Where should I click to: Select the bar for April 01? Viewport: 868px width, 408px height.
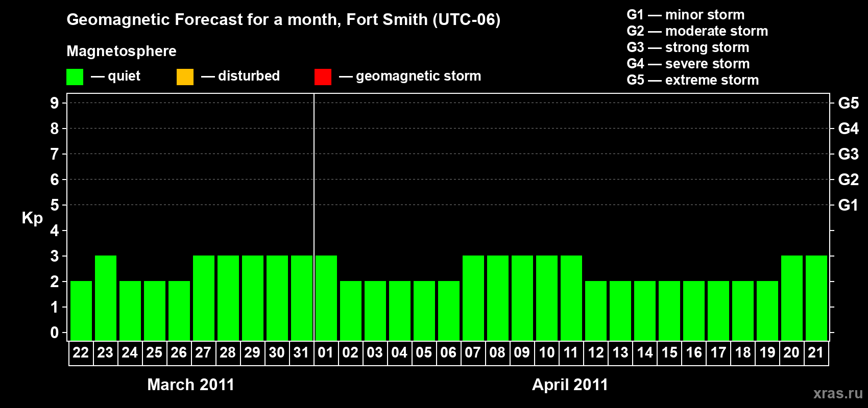point(326,298)
